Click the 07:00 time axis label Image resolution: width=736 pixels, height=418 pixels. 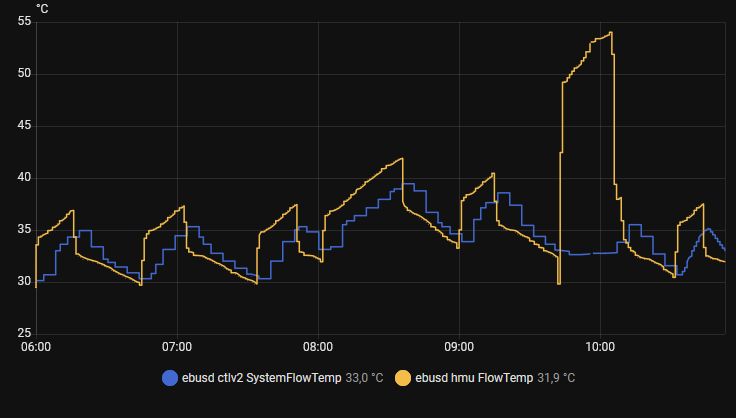pos(177,348)
